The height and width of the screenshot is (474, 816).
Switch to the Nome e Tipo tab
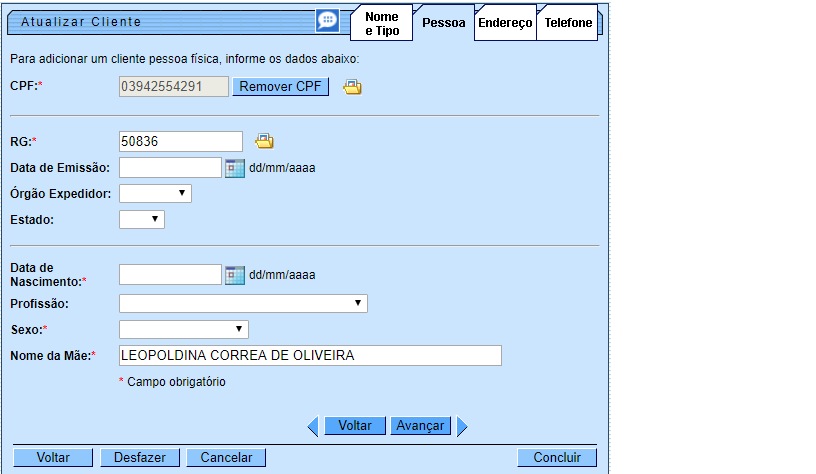point(381,23)
